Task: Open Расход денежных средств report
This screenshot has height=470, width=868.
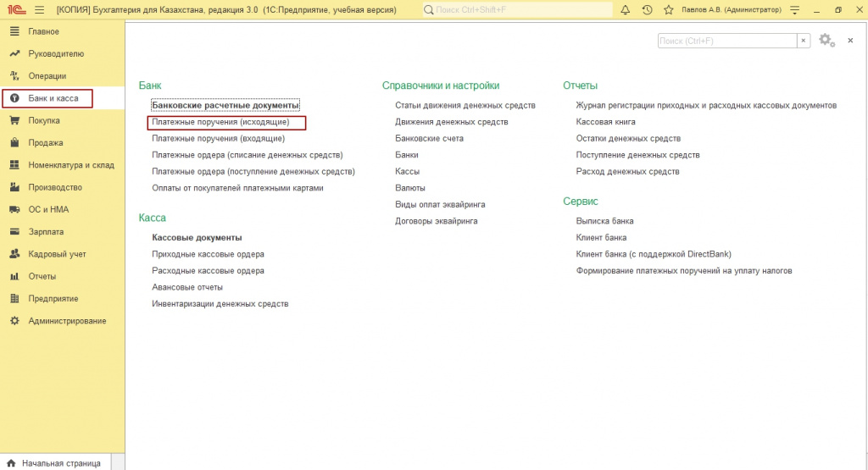Action: point(627,171)
